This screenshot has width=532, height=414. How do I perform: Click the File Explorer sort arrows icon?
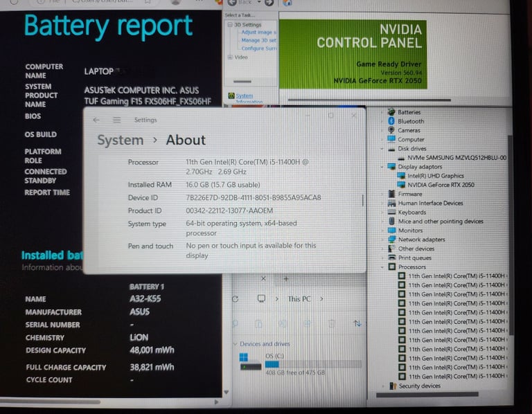(x=357, y=323)
